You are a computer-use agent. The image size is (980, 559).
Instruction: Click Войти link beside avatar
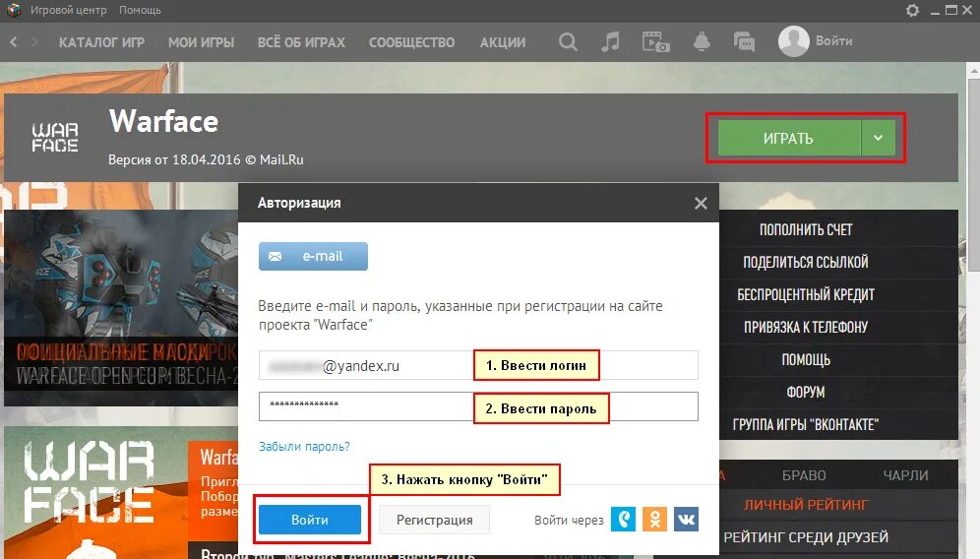point(833,41)
